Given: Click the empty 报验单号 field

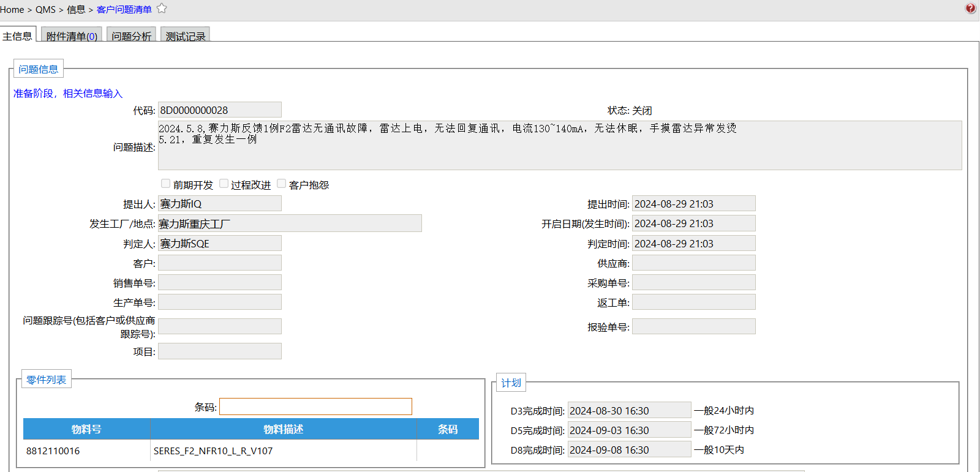Looking at the screenshot, I should tap(694, 327).
